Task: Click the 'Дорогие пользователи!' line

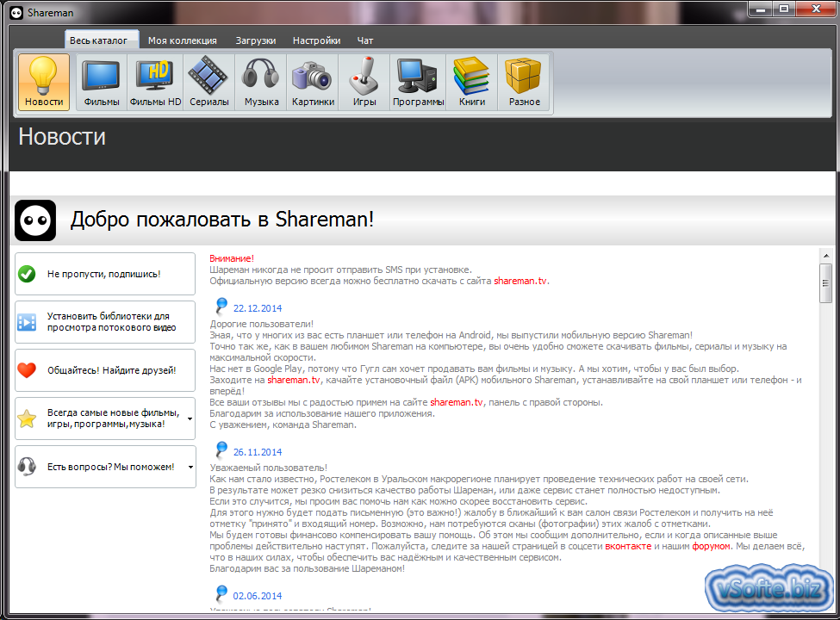Action: pyautogui.click(x=261, y=324)
